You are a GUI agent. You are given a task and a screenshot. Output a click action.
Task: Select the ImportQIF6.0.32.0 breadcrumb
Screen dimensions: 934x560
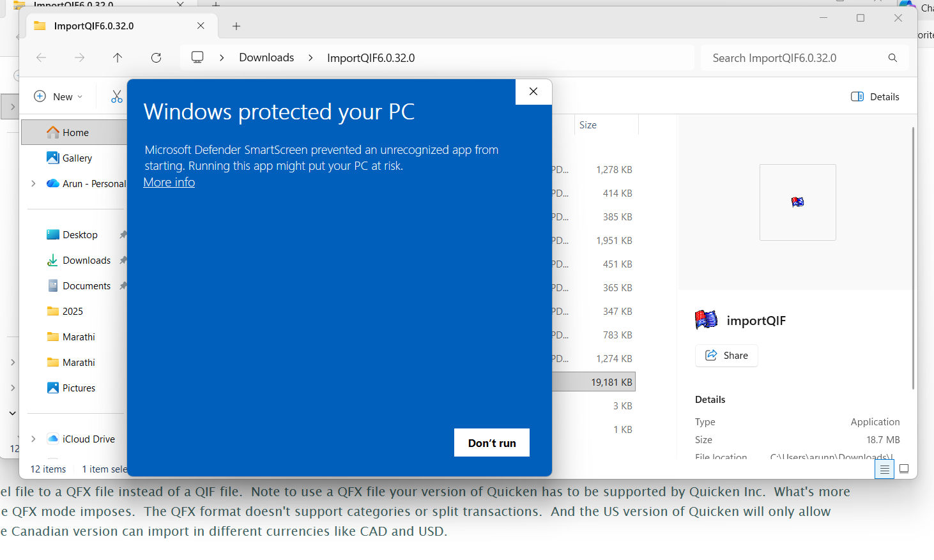tap(371, 58)
